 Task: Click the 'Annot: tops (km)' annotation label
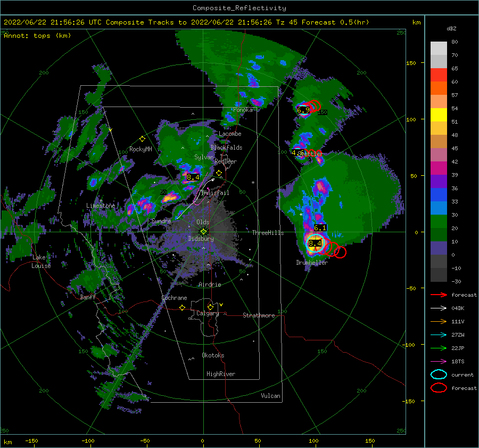click(x=37, y=36)
